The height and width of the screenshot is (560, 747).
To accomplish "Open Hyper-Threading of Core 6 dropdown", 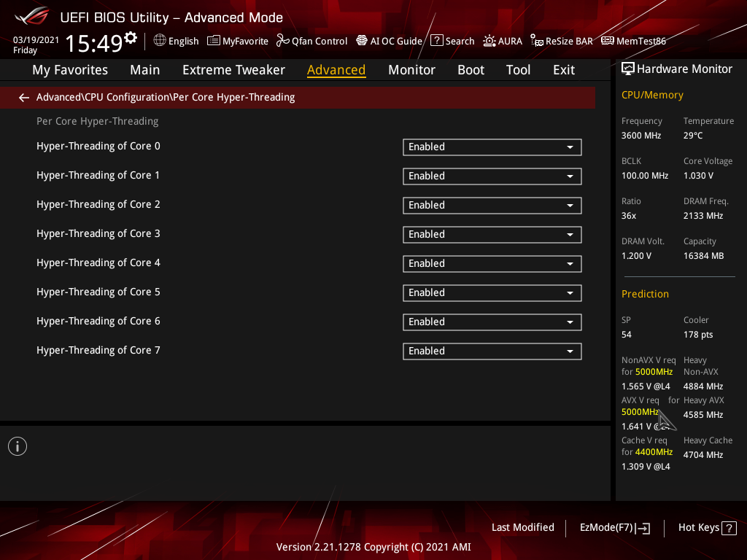I will [x=492, y=322].
